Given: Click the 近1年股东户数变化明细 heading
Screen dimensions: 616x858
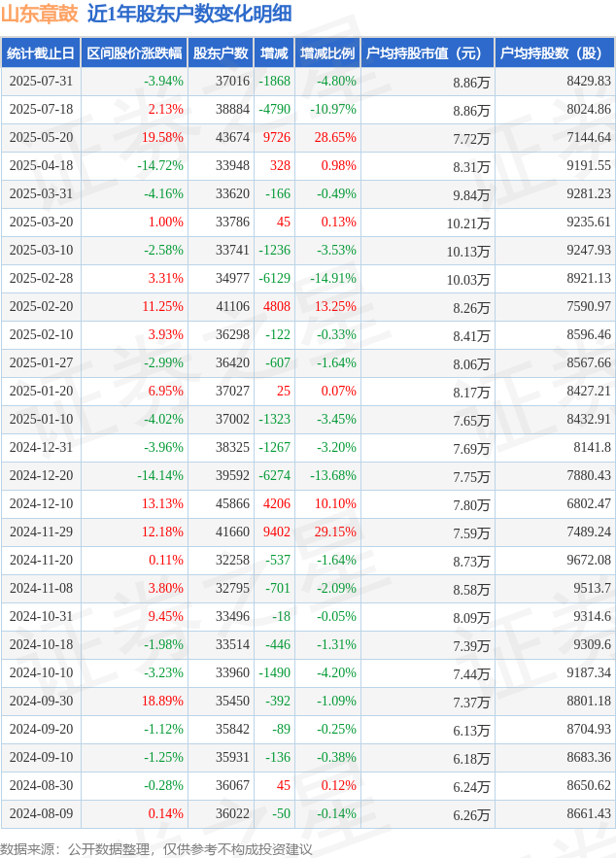Looking at the screenshot, I should pyautogui.click(x=189, y=15).
